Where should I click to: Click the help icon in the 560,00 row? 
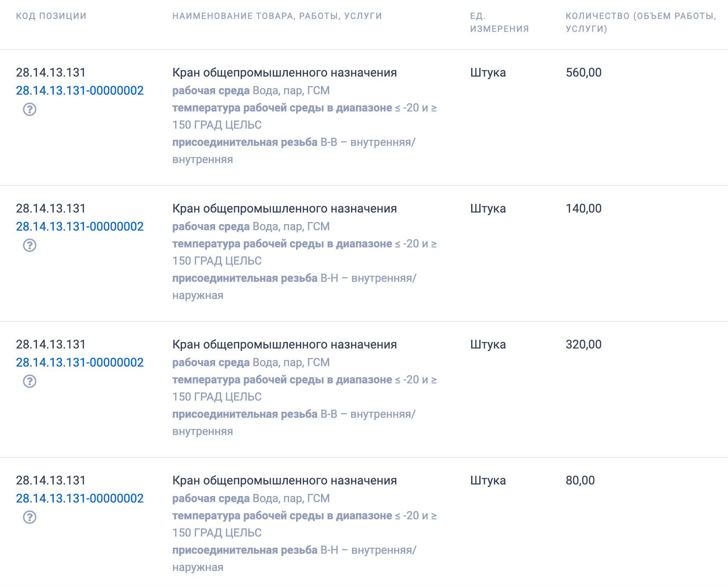(30, 109)
